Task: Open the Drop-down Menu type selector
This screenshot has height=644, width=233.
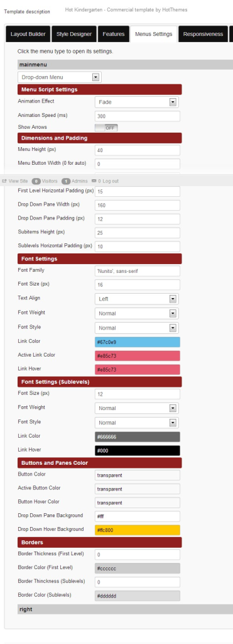Action: tap(60, 77)
